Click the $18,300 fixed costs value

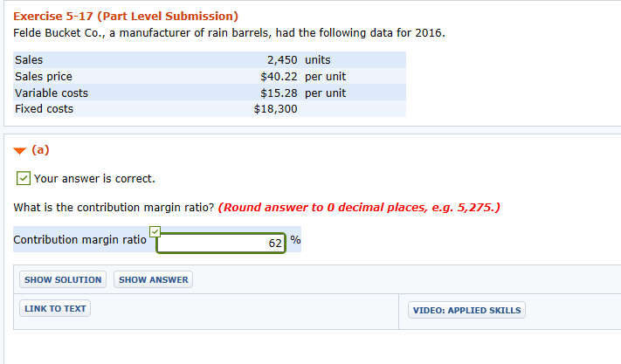pyautogui.click(x=275, y=109)
